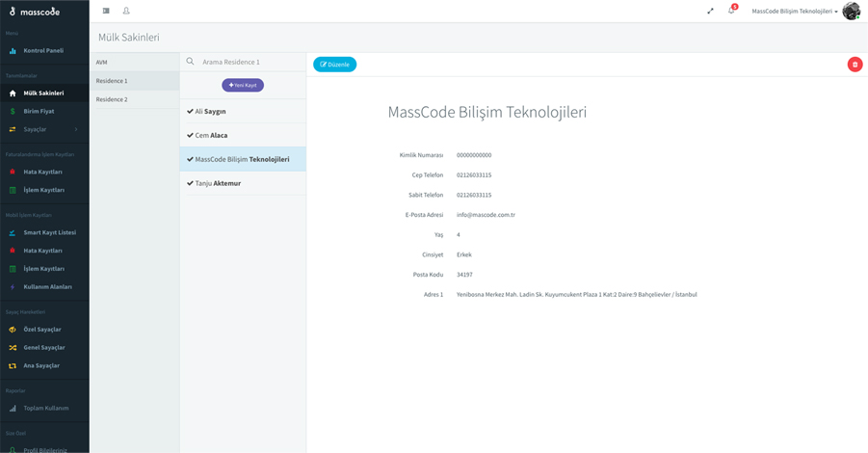The width and height of the screenshot is (868, 453).
Task: Click the İşlem Kayıtları icon under Mobil
Action: [x=13, y=269]
